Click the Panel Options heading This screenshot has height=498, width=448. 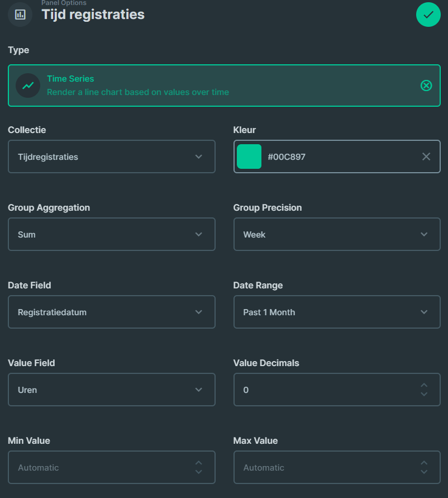click(64, 3)
